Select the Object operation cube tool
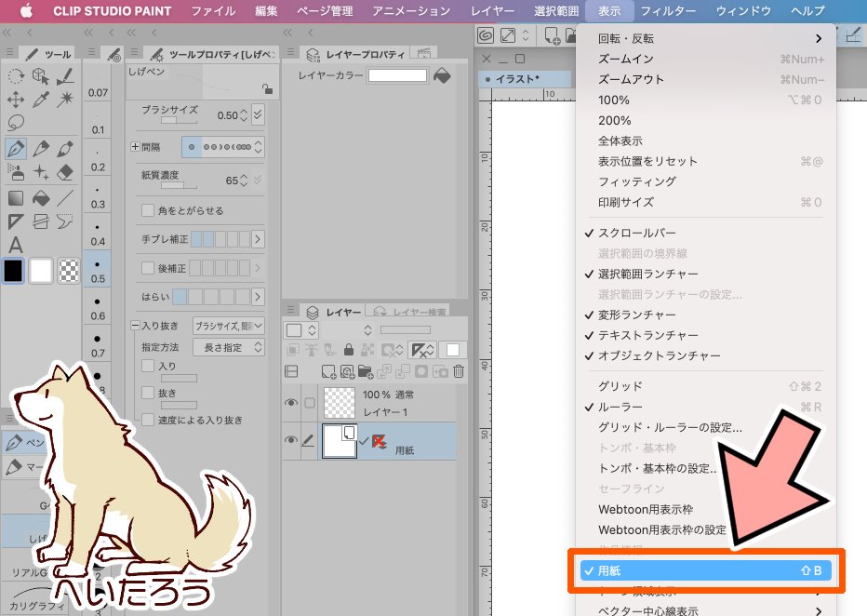 (x=41, y=75)
